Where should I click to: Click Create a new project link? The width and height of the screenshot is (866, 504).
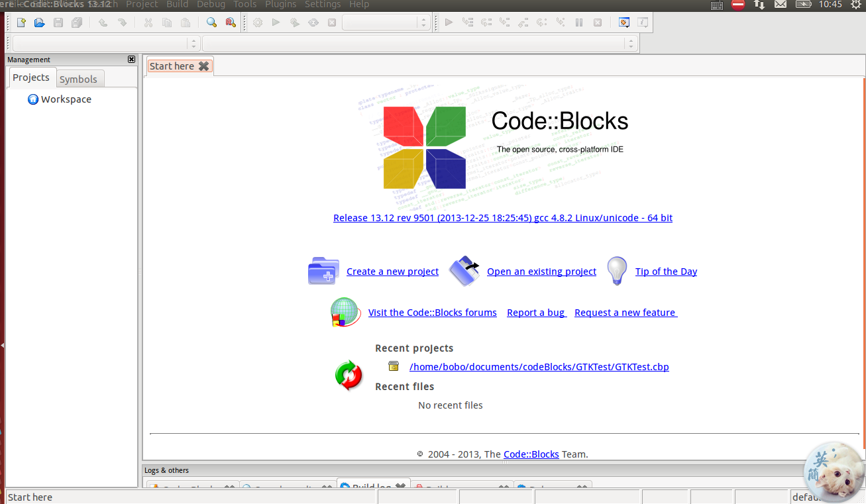[392, 272]
